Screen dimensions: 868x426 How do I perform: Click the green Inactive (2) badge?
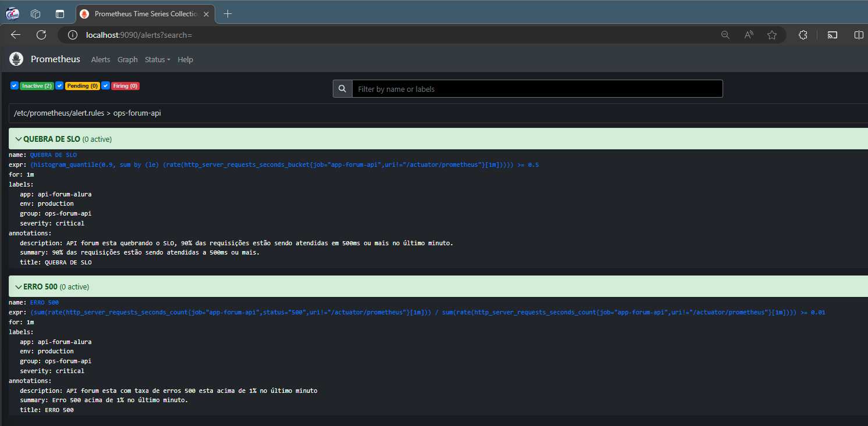coord(37,86)
